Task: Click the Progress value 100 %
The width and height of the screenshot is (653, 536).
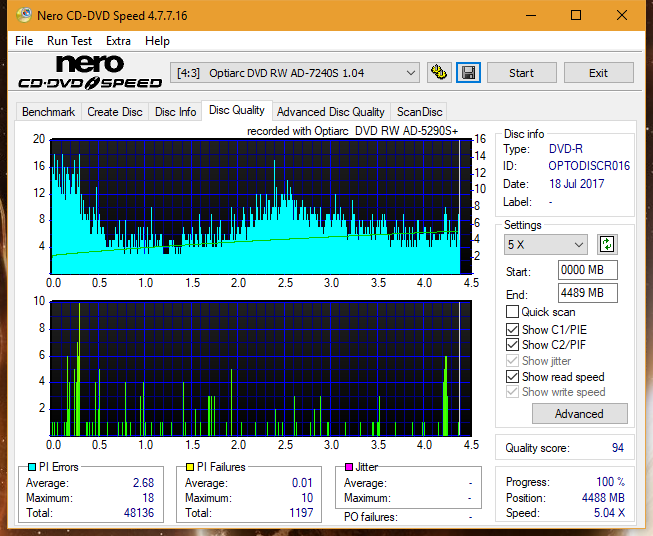Action: pos(611,482)
